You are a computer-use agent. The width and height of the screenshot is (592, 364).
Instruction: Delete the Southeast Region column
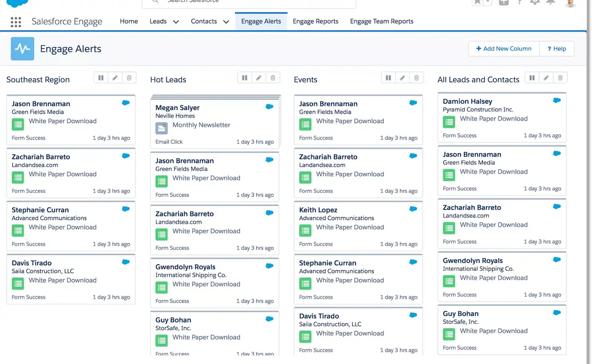click(129, 78)
